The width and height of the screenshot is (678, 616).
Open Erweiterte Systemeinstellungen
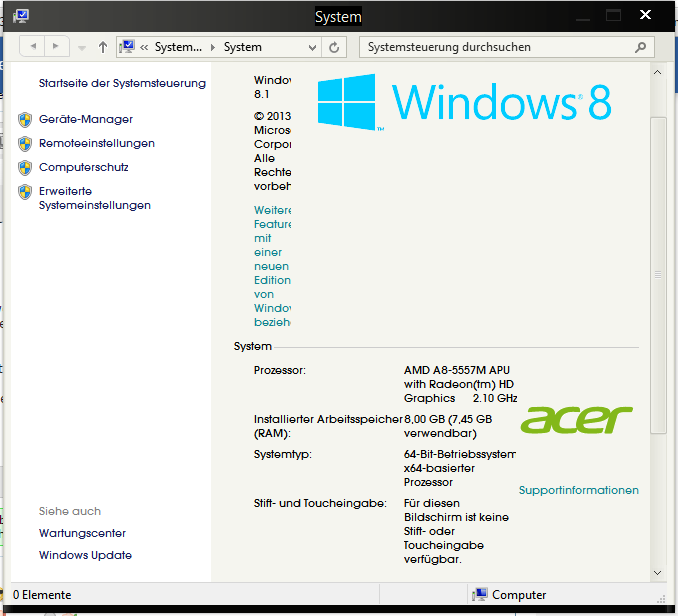pos(95,198)
